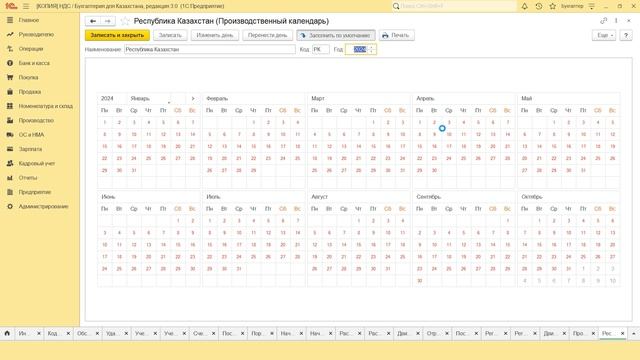Click the Июль month header
The width and height of the screenshot is (640, 360).
point(213,197)
